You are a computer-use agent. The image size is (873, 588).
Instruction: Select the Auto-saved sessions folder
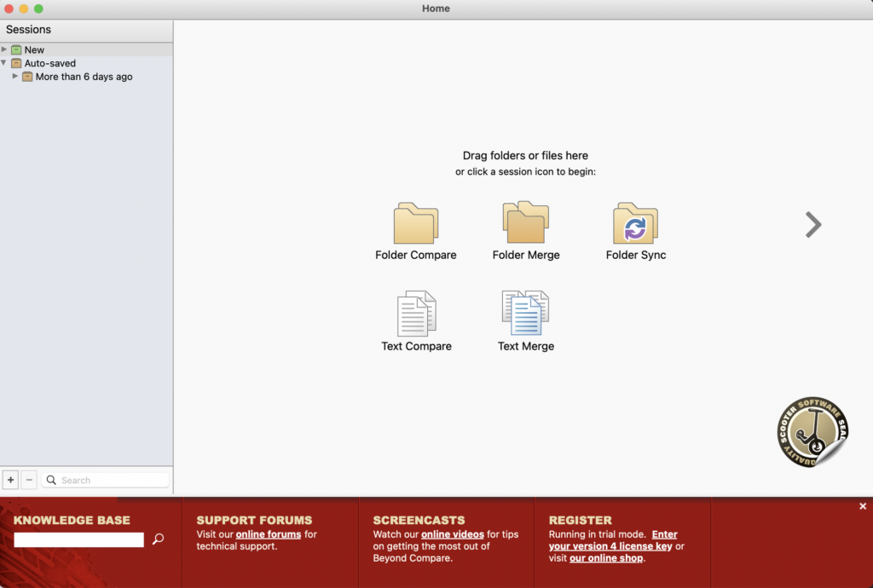pos(49,63)
